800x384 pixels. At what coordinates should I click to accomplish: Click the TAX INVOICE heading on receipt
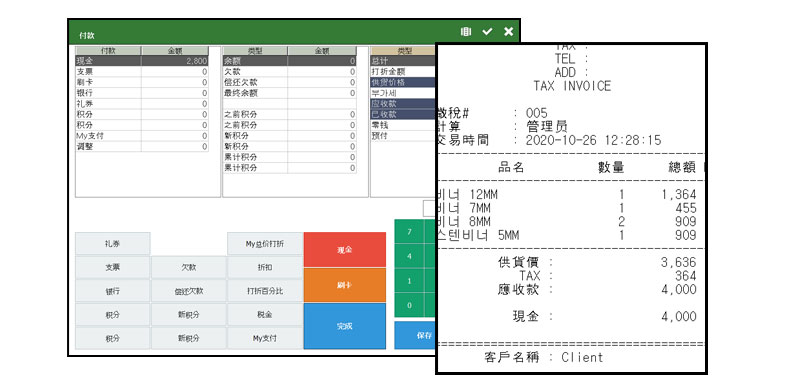[572, 86]
